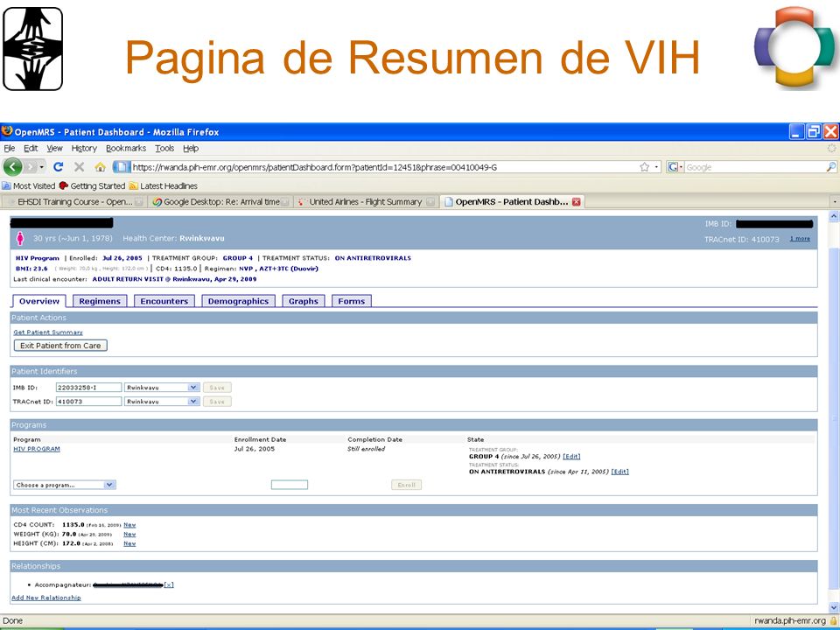The height and width of the screenshot is (630, 840).
Task: Click the forward navigation arrow
Action: [x=31, y=167]
